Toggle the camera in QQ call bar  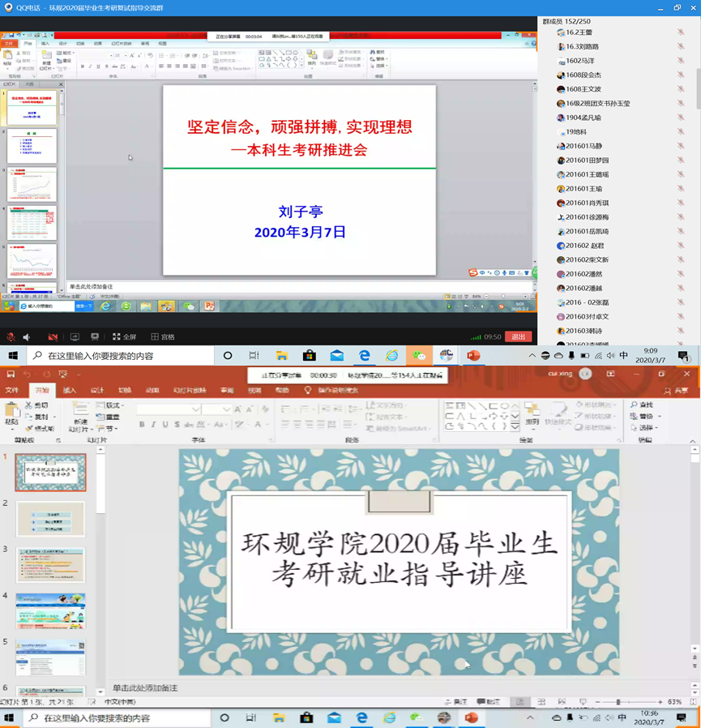tap(53, 337)
